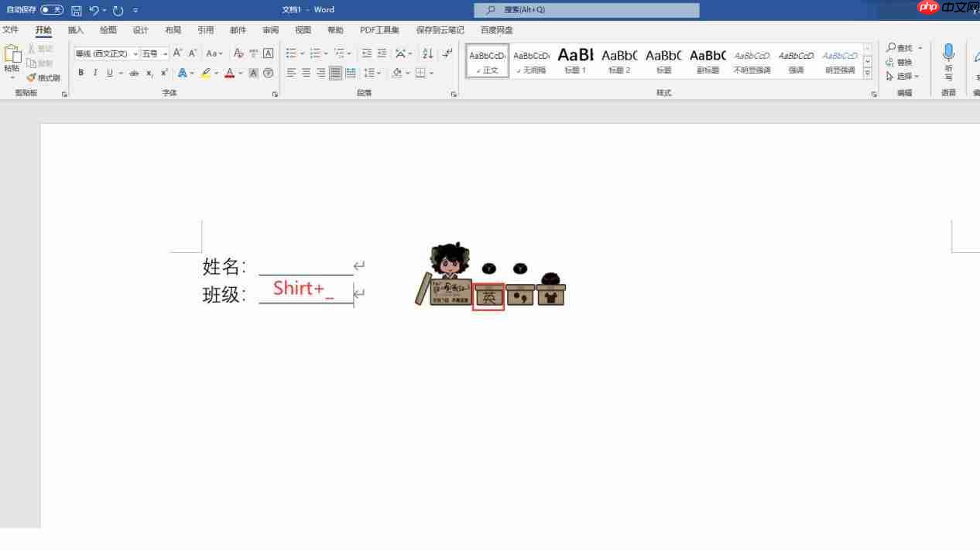The width and height of the screenshot is (980, 551).
Task: Click the Paste (粘贴) clipboard icon
Action: (x=12, y=54)
